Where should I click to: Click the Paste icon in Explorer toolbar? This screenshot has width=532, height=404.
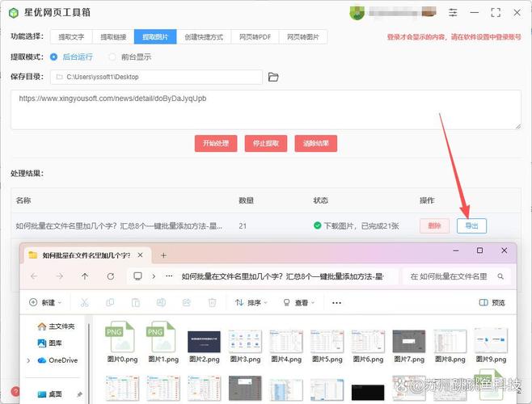tap(135, 302)
